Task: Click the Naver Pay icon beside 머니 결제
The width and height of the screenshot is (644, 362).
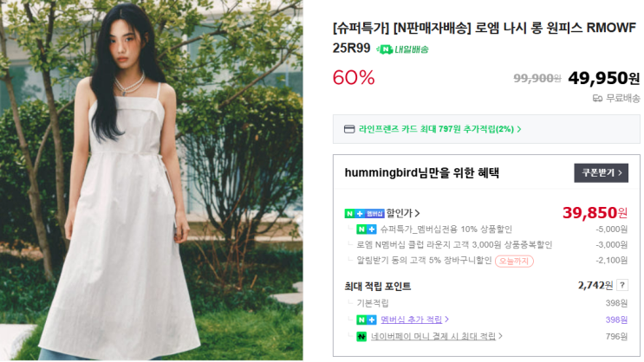Action: (x=361, y=337)
